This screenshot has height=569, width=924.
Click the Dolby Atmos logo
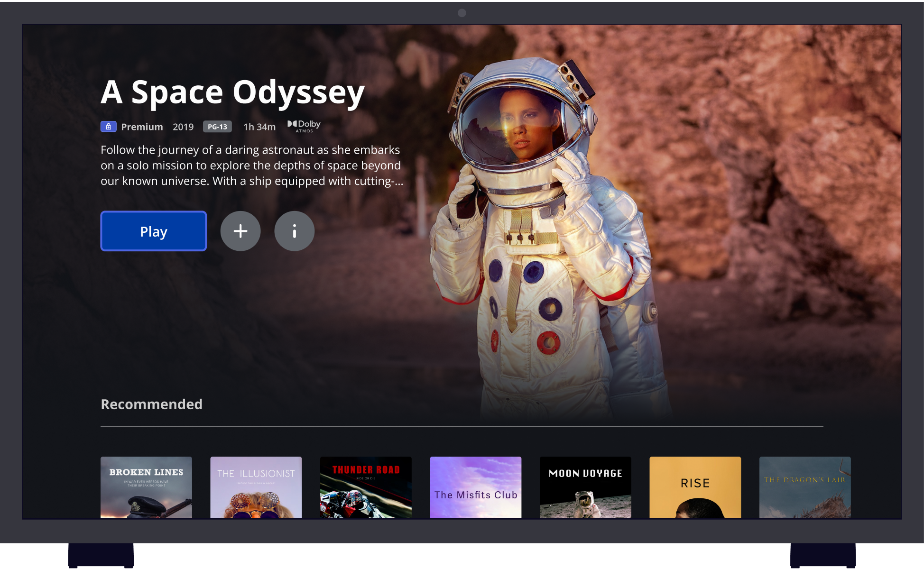tap(304, 126)
